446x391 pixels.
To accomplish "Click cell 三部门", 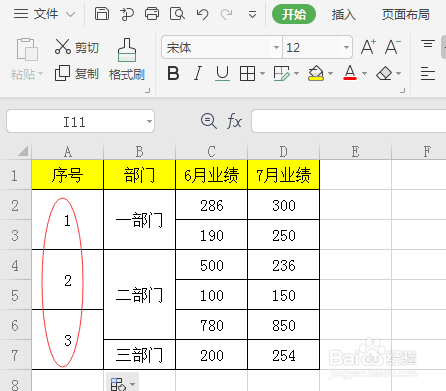I will pyautogui.click(x=140, y=355).
